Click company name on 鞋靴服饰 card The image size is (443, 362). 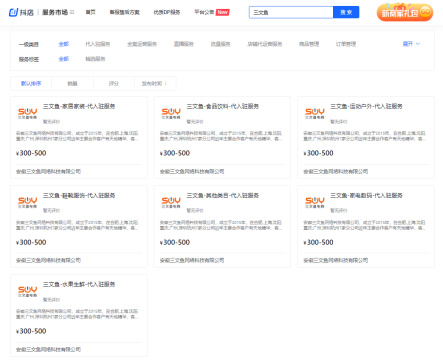[48, 261]
